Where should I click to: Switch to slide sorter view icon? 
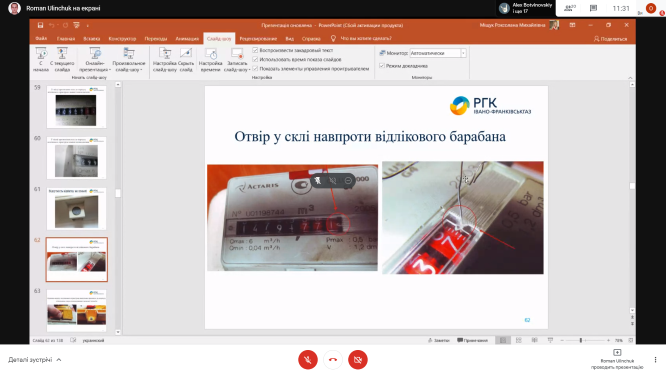click(x=519, y=340)
